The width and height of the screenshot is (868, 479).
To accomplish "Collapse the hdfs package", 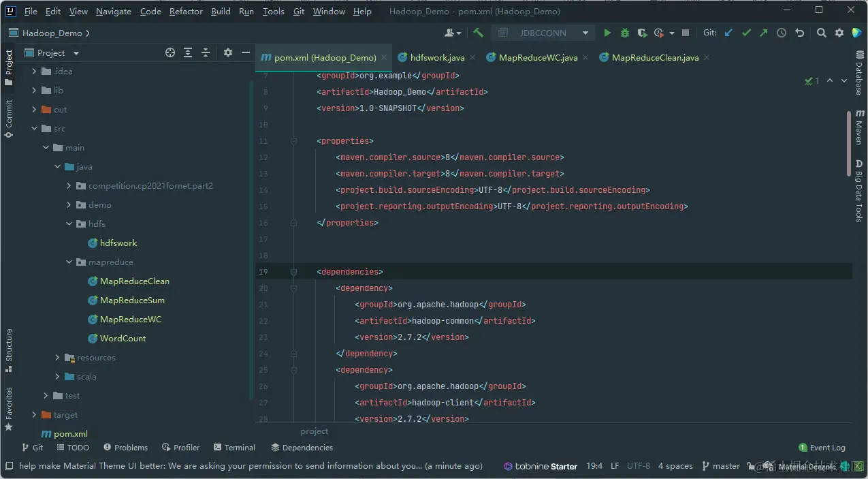I will pyautogui.click(x=69, y=224).
